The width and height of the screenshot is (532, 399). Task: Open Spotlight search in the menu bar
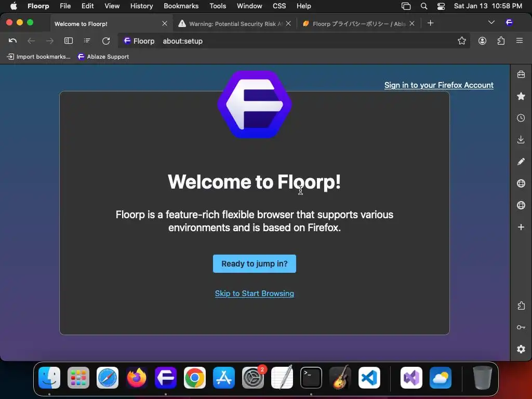424,6
